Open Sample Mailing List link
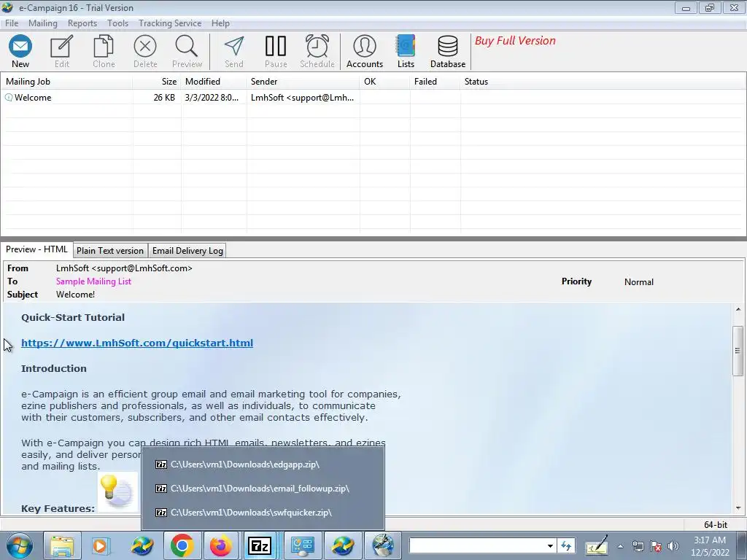The width and height of the screenshot is (747, 560). [93, 281]
